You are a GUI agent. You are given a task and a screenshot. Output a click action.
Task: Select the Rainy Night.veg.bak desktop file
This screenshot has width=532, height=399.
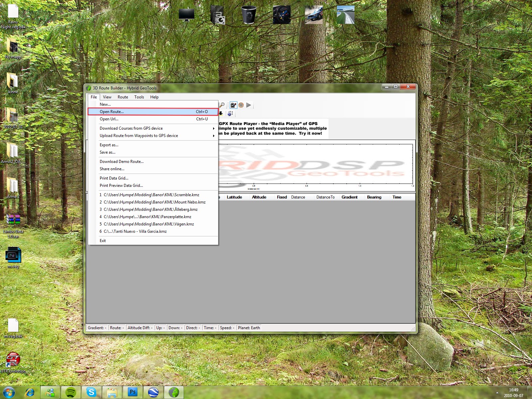coord(13,16)
